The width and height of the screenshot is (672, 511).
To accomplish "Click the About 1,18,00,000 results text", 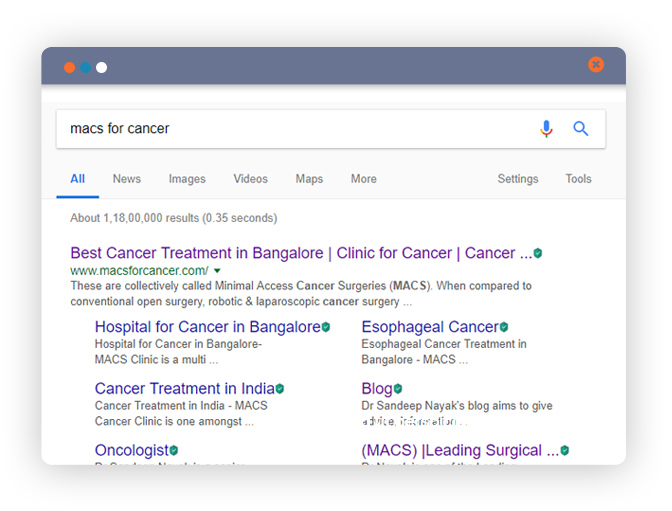I will point(174,218).
